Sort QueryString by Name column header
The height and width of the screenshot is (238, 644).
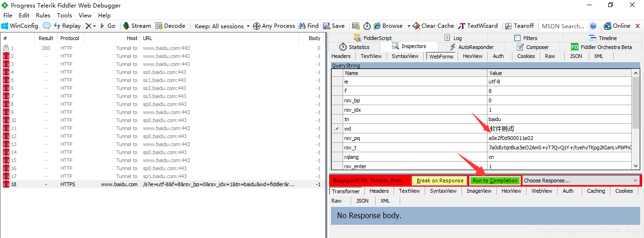(415, 73)
